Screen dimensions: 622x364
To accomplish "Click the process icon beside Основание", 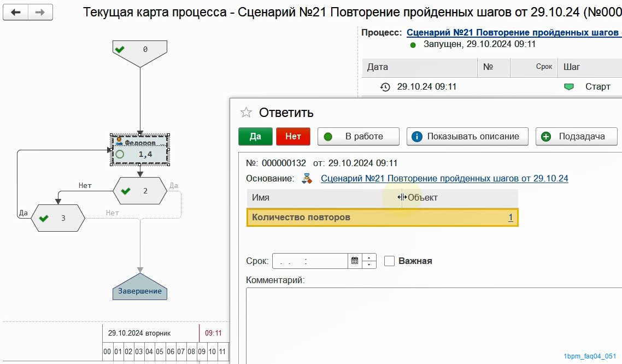I will (307, 178).
